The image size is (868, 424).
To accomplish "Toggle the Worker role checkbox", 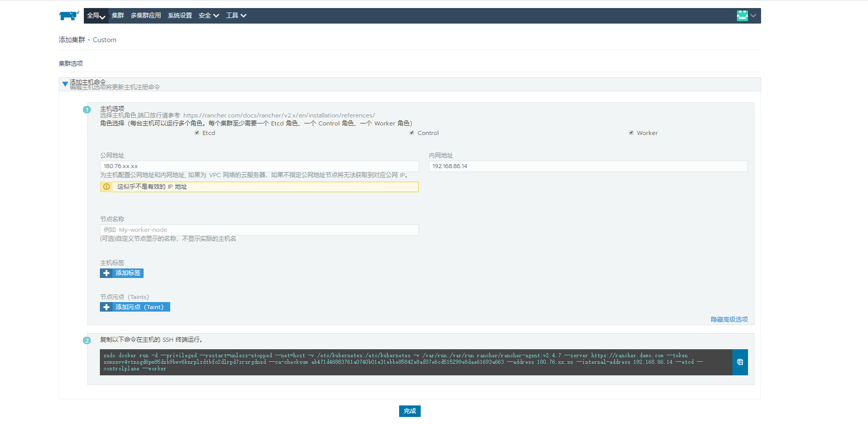I will (x=631, y=133).
